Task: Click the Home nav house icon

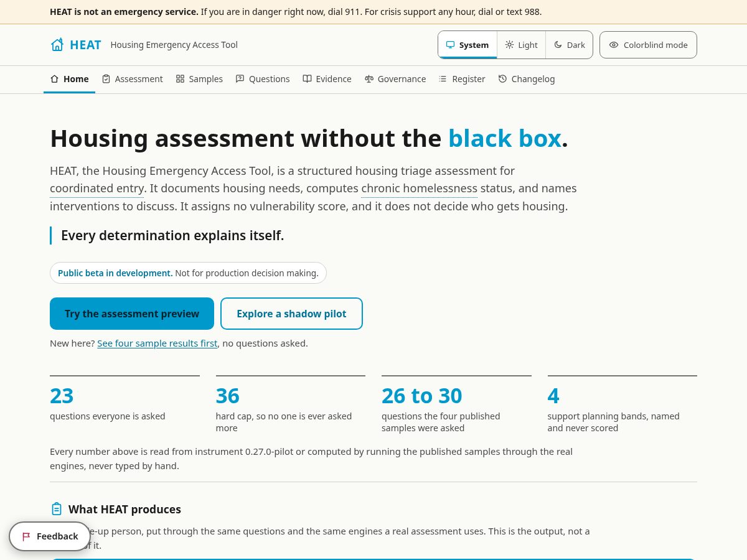Action: point(54,79)
